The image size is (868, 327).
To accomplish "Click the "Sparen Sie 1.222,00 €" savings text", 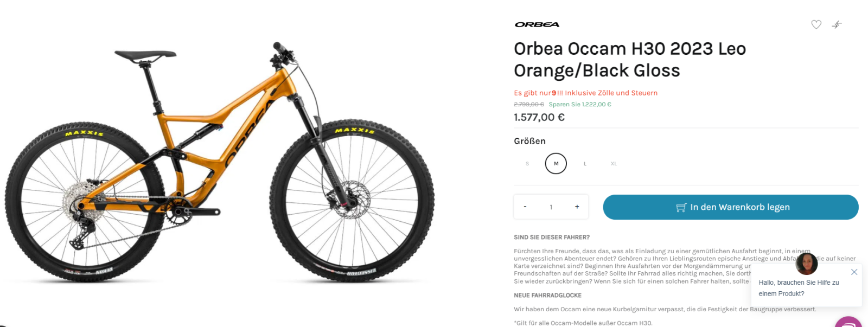I will click(x=580, y=105).
